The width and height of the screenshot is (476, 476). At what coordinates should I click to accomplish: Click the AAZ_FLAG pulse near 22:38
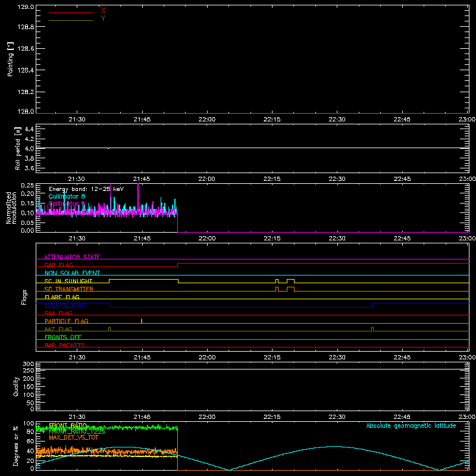372,330
